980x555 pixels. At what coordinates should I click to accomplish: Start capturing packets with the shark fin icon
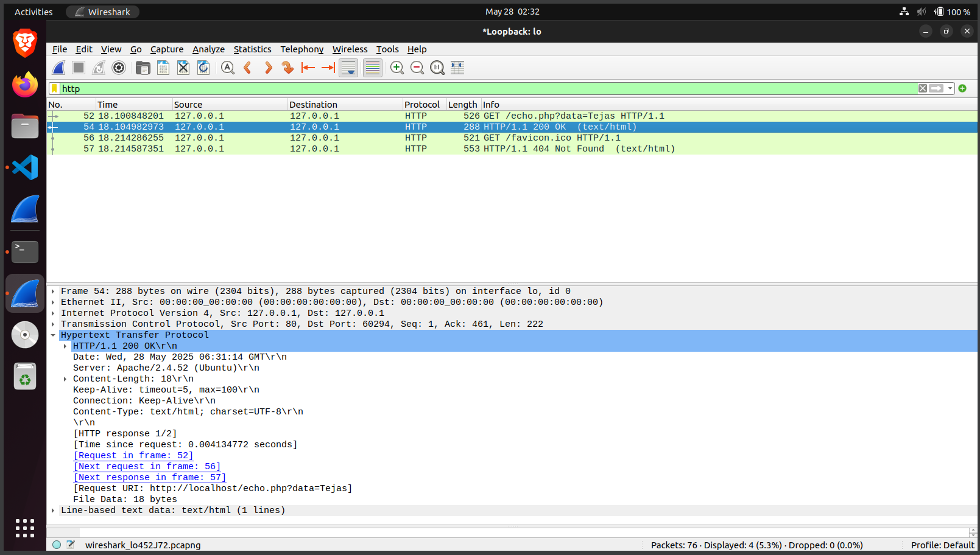pyautogui.click(x=58, y=68)
